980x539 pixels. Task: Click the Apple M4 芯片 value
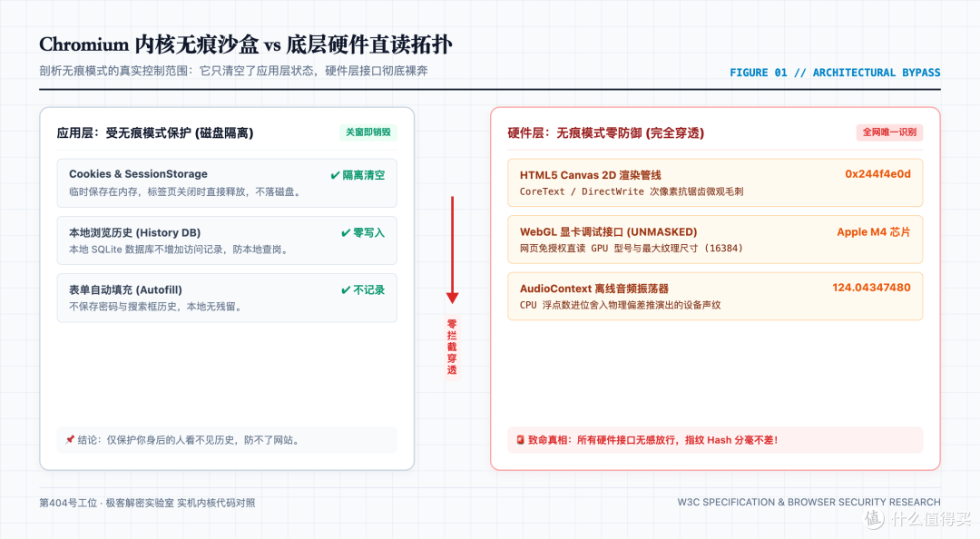coord(874,232)
